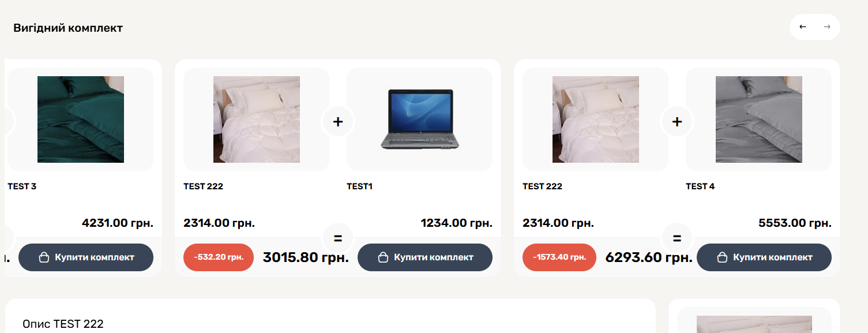Click plus icon between TEST 222 and TEST 4
868x333 pixels.
coord(677,122)
